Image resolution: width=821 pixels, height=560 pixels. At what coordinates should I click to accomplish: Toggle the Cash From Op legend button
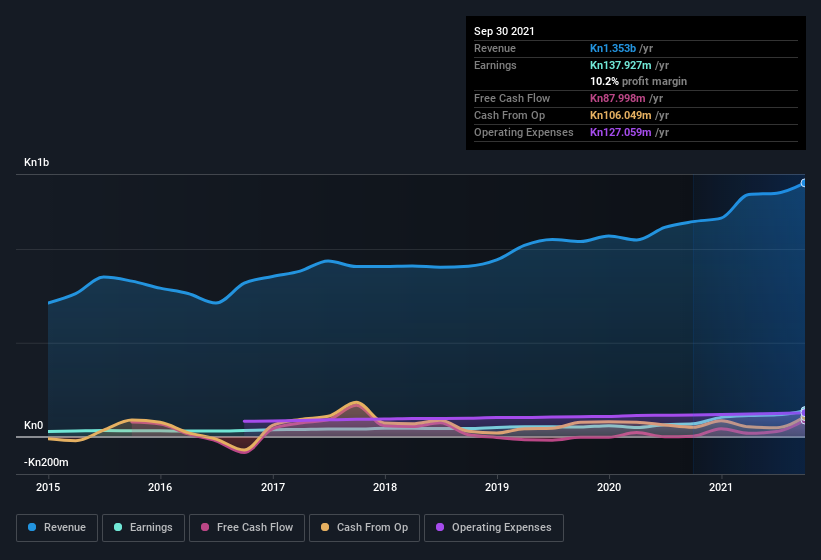tap(364, 528)
